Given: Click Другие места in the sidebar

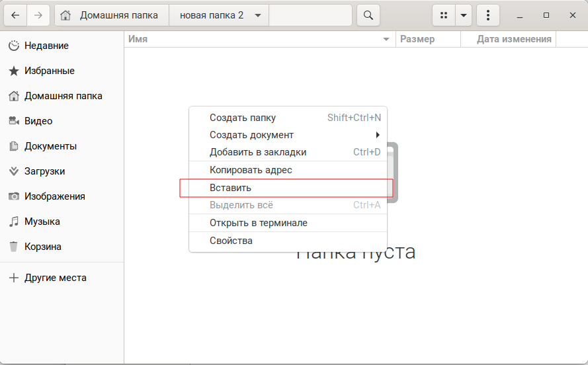Looking at the screenshot, I should tap(56, 278).
